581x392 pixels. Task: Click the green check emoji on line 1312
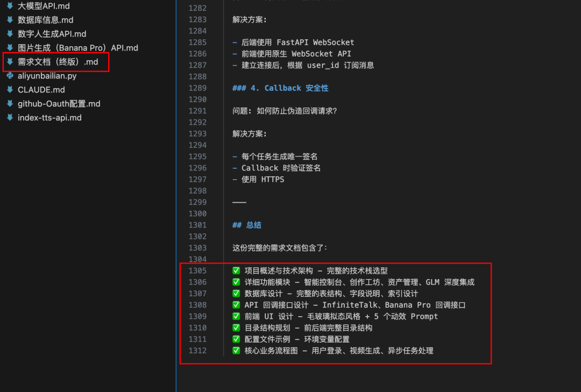[x=236, y=351]
